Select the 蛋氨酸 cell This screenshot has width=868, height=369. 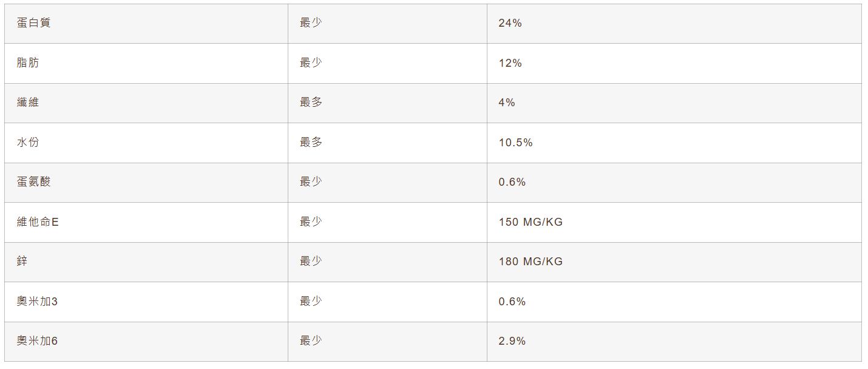tap(34, 182)
